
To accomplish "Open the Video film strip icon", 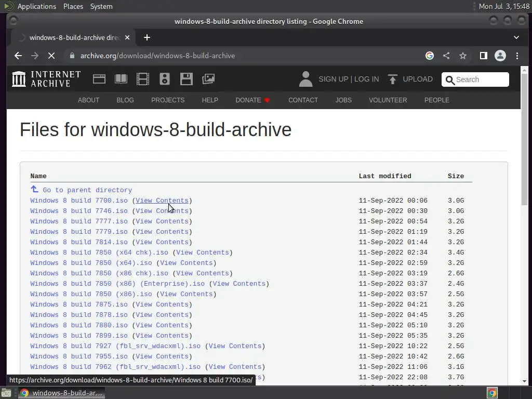I will pos(142,79).
